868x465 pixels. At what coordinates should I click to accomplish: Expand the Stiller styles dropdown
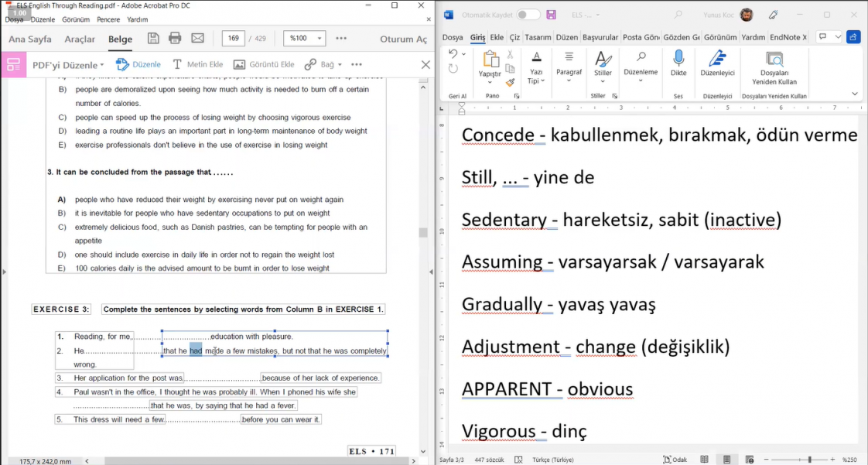tap(603, 63)
